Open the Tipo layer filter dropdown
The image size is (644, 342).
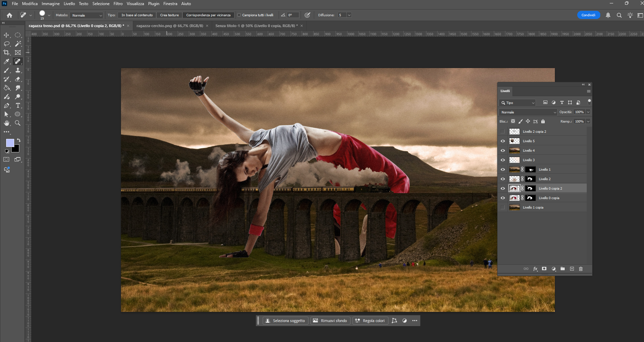(517, 103)
